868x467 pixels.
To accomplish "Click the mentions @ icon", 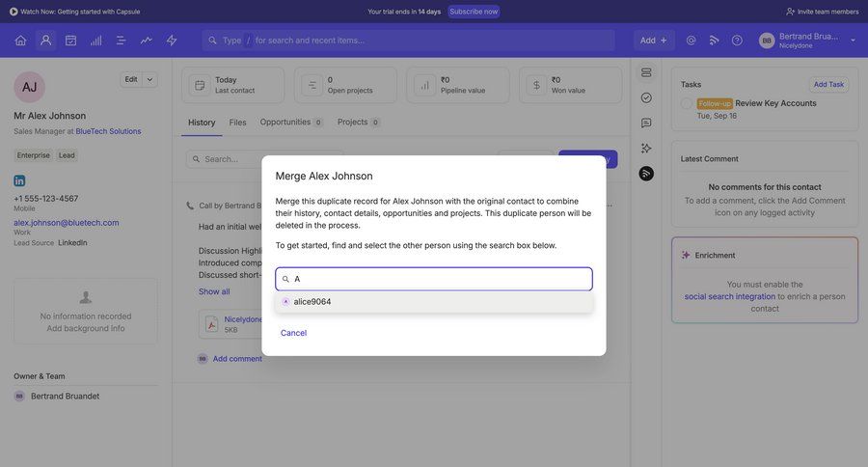I will pyautogui.click(x=691, y=41).
